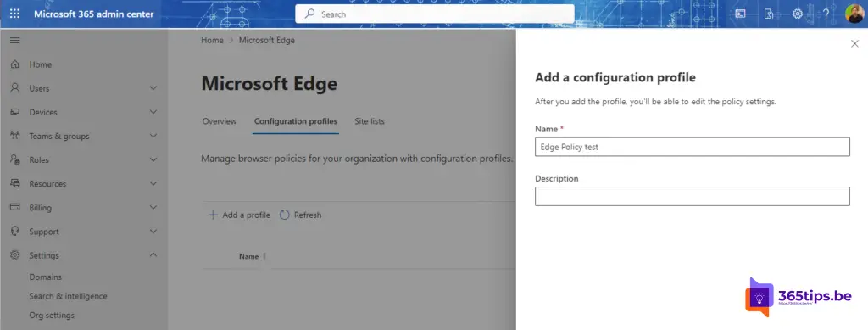Screen dimensions: 868x330
Task: Click the Support headset icon
Action: click(x=15, y=232)
